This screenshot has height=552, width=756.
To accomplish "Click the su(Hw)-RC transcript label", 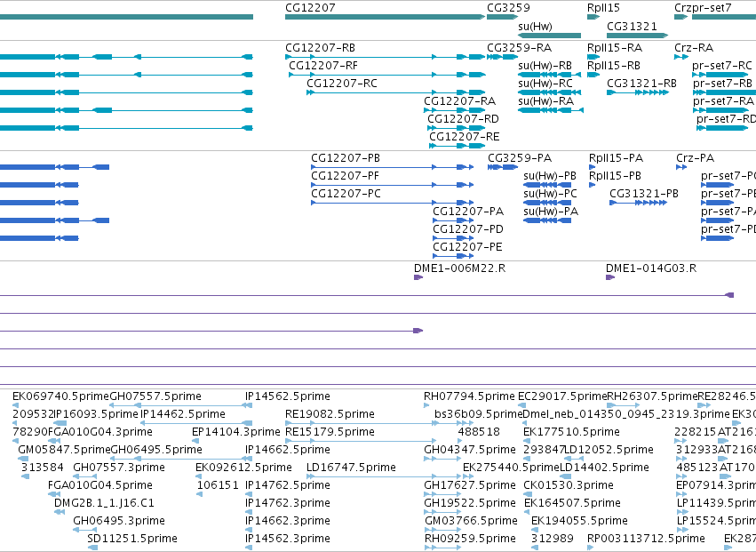I will 545,84.
